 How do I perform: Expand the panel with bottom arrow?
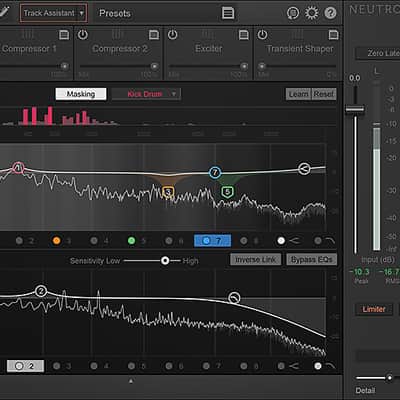[131, 381]
